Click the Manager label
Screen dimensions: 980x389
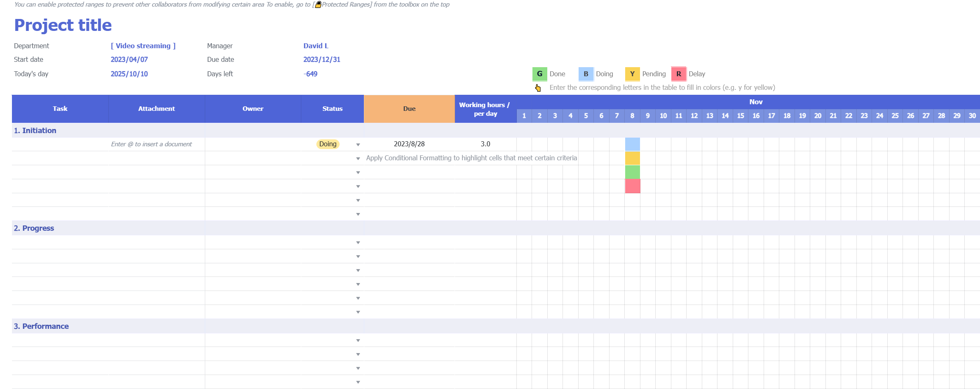click(220, 46)
